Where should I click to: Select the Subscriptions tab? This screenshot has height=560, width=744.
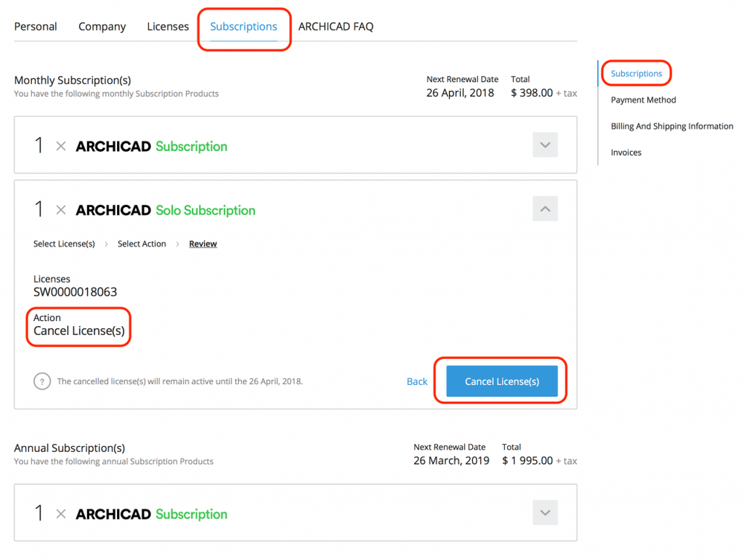click(244, 27)
